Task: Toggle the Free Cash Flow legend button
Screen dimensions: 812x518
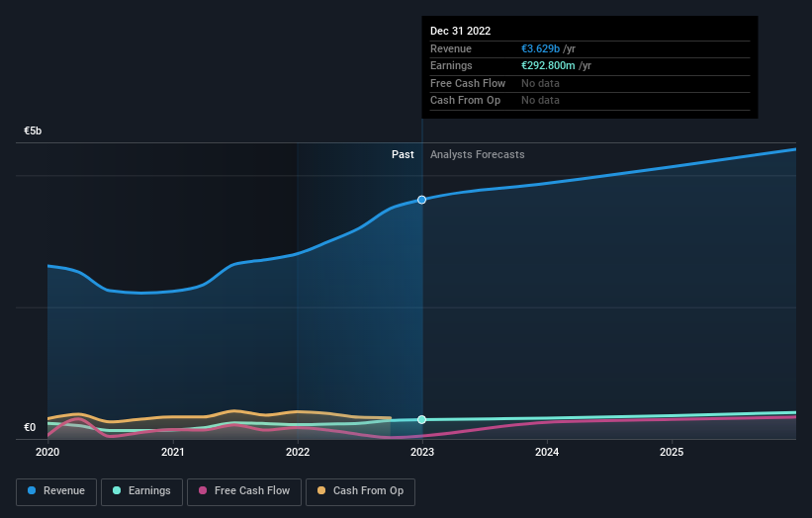Action: pos(244,491)
